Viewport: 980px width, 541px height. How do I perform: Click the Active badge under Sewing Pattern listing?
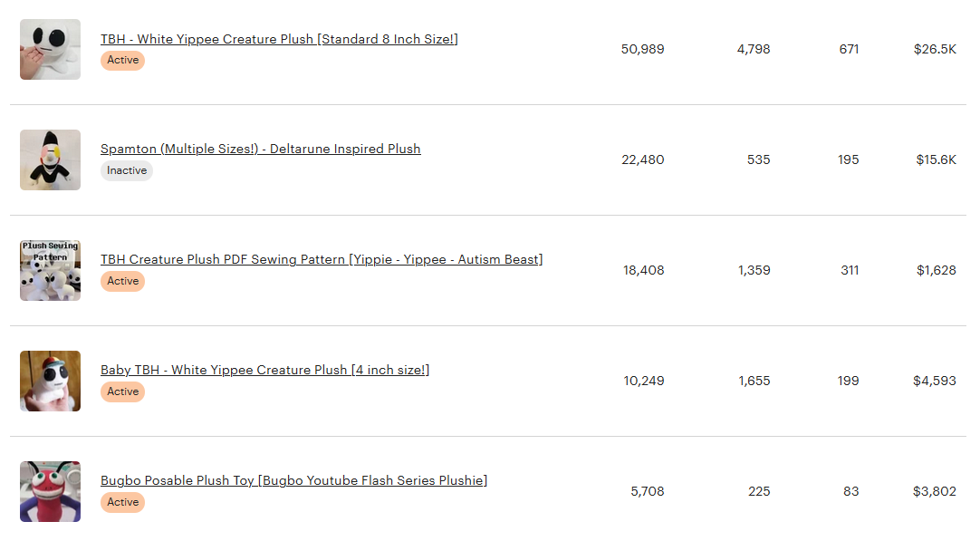(122, 282)
